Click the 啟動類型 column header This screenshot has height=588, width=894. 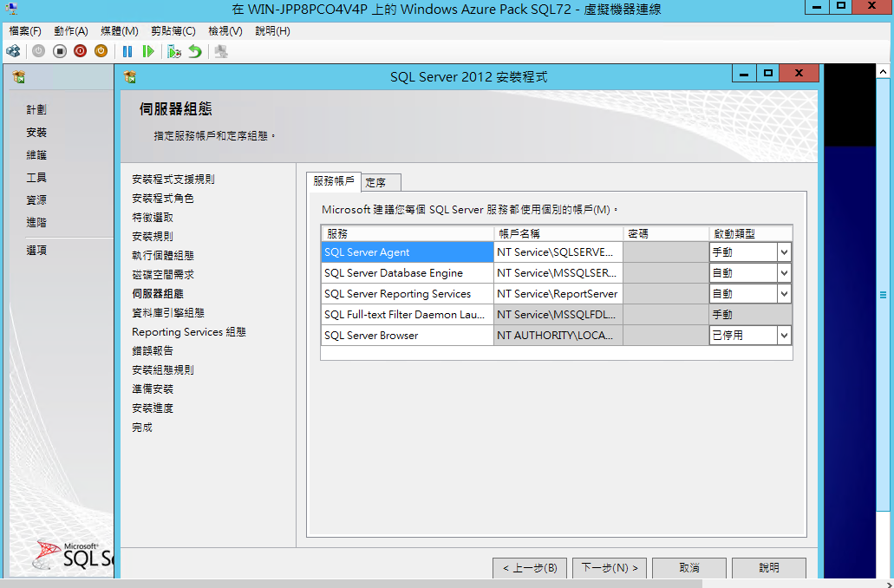click(x=750, y=234)
